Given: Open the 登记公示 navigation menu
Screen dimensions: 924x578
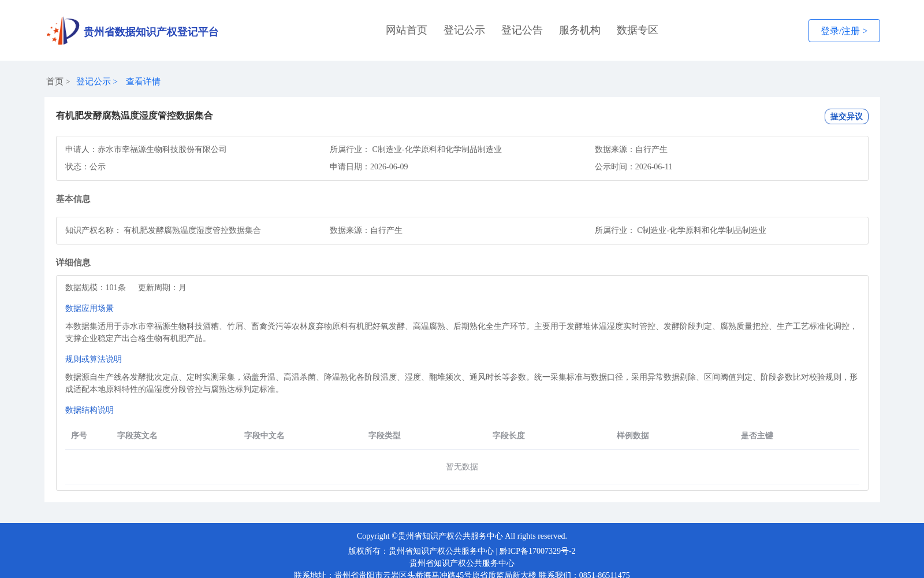Looking at the screenshot, I should pyautogui.click(x=464, y=30).
